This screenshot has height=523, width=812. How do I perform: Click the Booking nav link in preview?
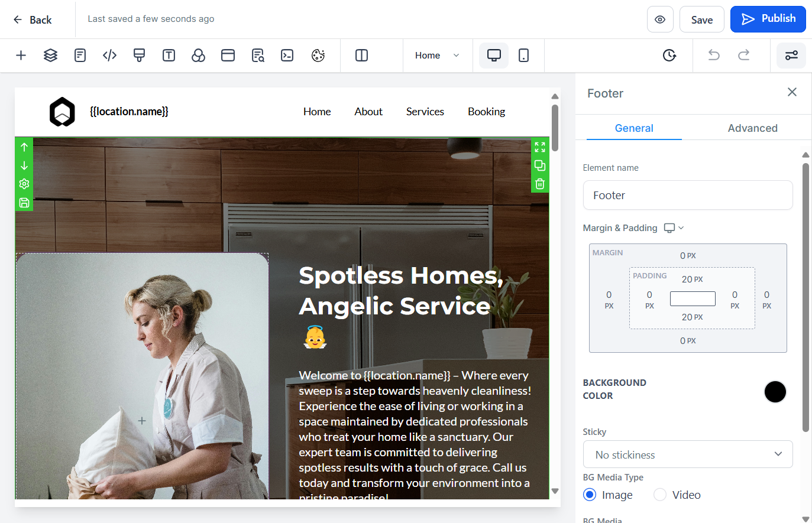[486, 112]
